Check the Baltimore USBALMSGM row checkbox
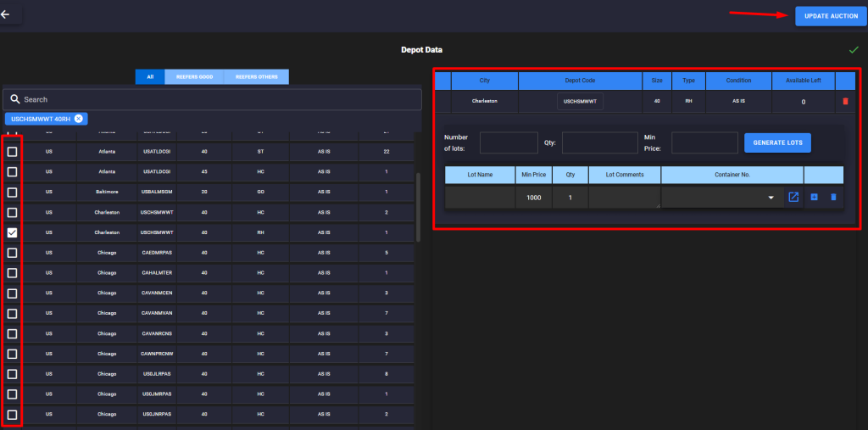 [x=12, y=192]
